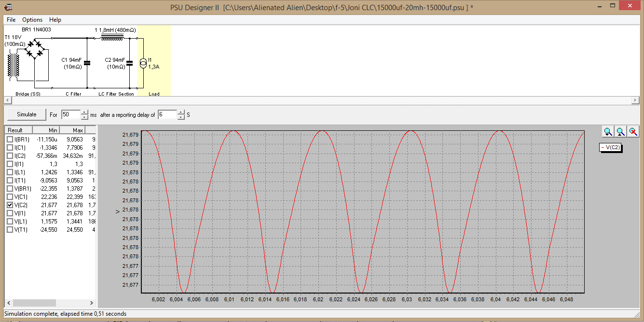This screenshot has height=322, width=644.
Task: Select the C1 capacitor symbol
Action: [87, 62]
